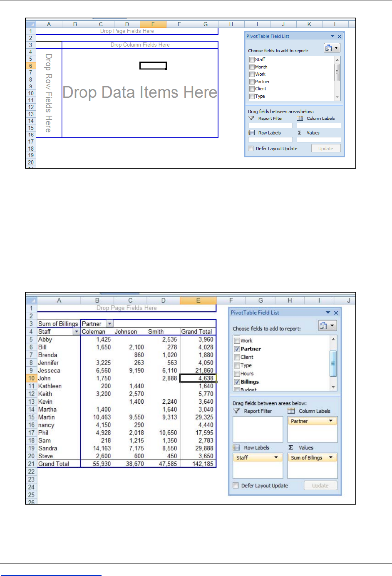The height and width of the screenshot is (576, 392).
Task: Select Jesseca's grand total 21,860
Action: tap(198, 370)
